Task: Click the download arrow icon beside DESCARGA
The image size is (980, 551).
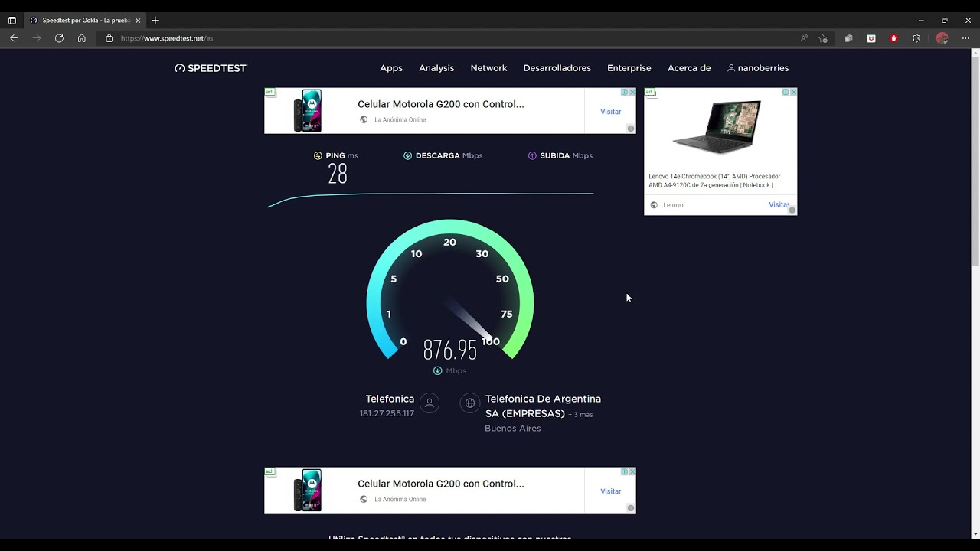Action: pos(407,155)
